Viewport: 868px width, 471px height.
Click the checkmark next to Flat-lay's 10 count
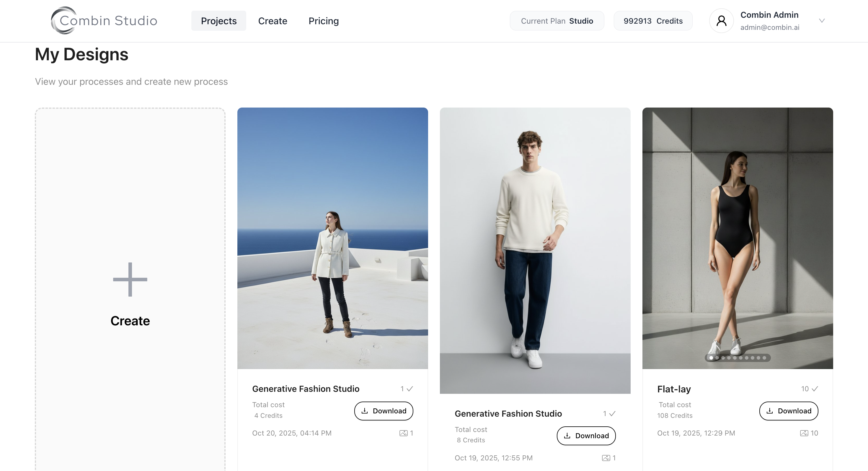click(x=815, y=389)
